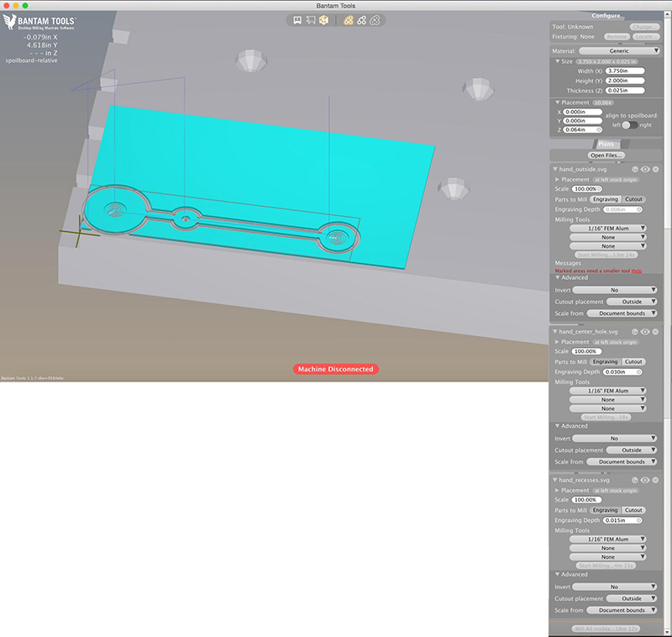672x637 pixels.
Task: Click the Open Files... button
Action: click(x=606, y=155)
